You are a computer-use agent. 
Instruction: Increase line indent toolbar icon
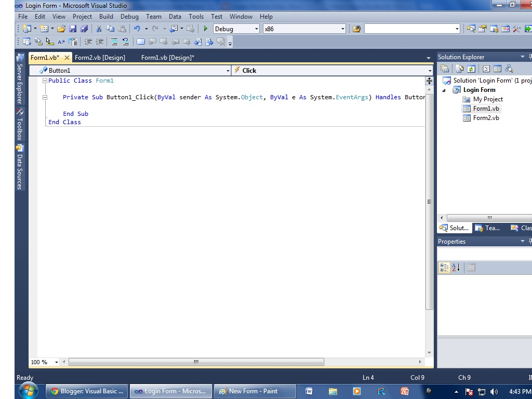[x=99, y=42]
